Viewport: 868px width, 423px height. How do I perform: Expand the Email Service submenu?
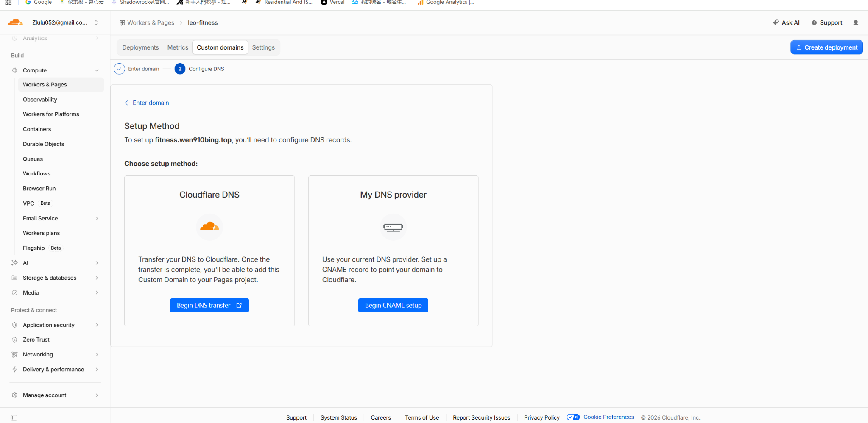(x=97, y=218)
